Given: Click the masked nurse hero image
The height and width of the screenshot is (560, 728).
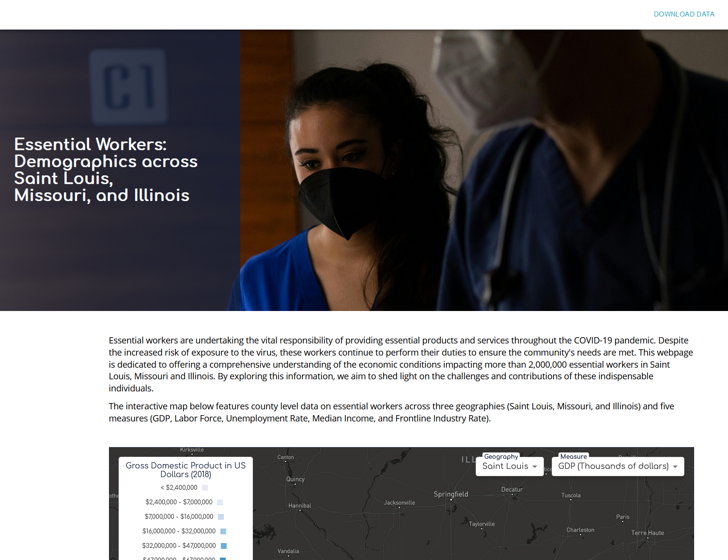Looking at the screenshot, I should (483, 170).
